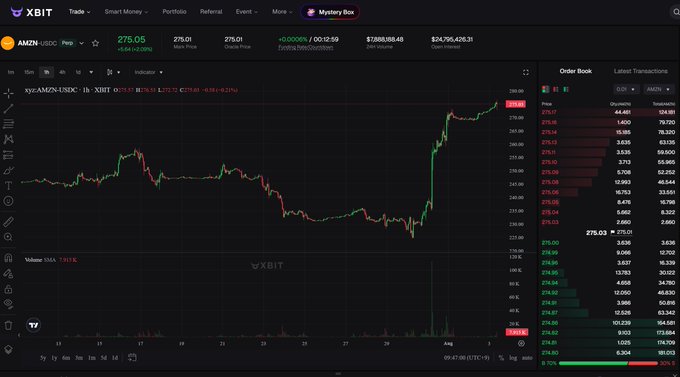Show both bids and asks view

(545, 89)
